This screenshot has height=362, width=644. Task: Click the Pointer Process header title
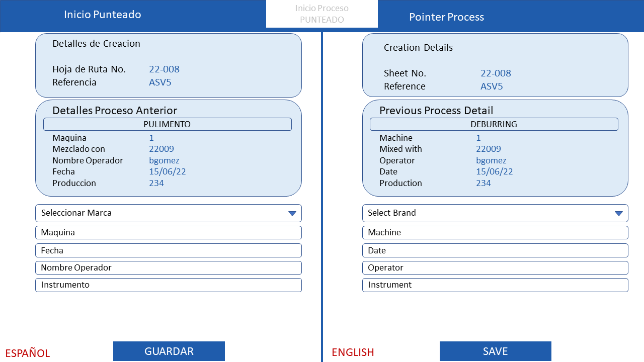[x=446, y=17]
